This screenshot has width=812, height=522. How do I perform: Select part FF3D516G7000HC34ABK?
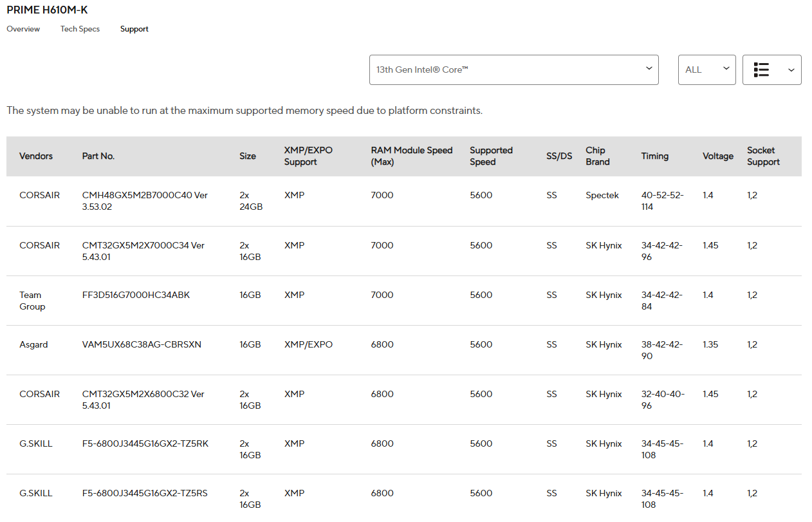pyautogui.click(x=136, y=295)
